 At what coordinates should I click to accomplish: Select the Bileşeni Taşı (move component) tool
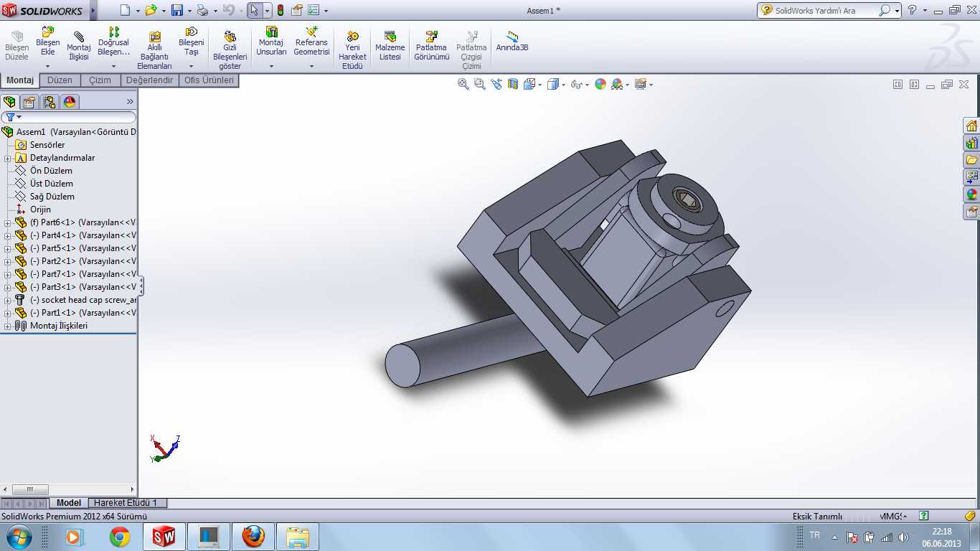(x=192, y=32)
